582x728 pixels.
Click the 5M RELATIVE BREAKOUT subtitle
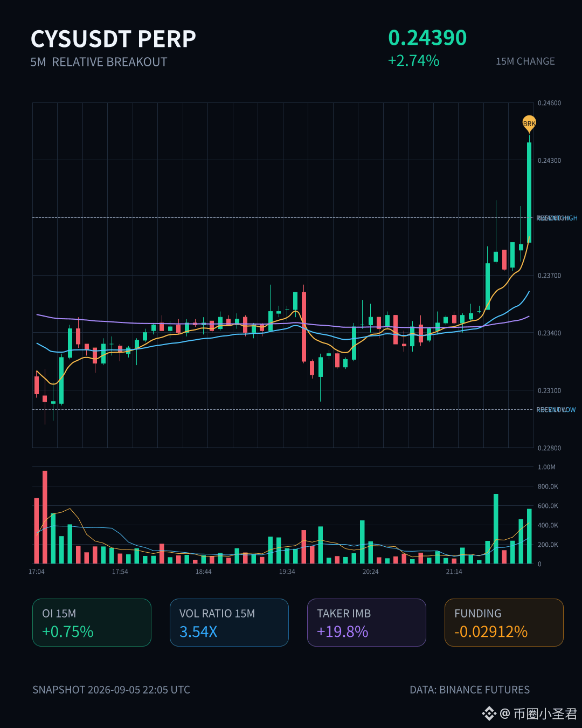(99, 62)
